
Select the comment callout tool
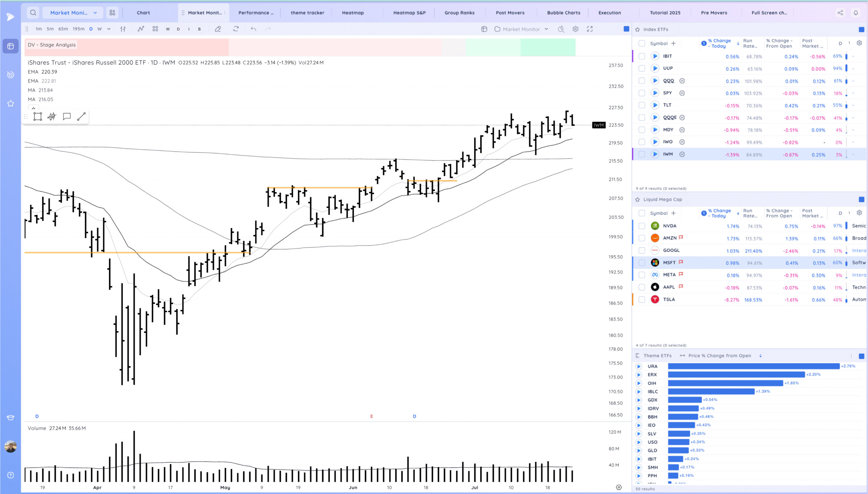tap(67, 117)
